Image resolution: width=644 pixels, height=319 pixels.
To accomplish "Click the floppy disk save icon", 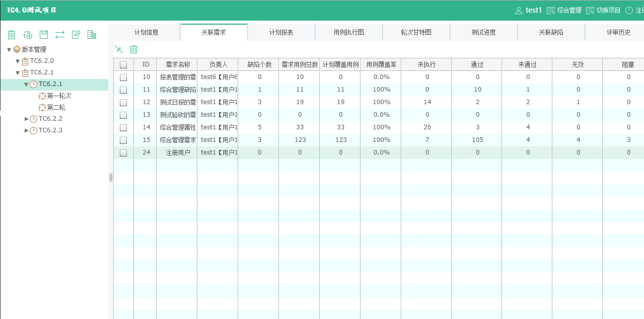I will [x=44, y=35].
